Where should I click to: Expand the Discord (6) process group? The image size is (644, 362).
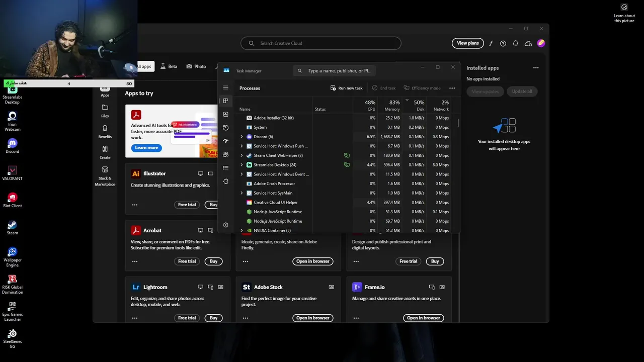pos(242,137)
